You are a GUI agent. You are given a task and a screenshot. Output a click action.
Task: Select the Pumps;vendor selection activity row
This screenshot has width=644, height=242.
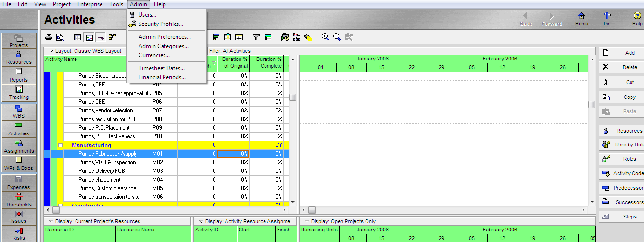[x=166, y=110]
